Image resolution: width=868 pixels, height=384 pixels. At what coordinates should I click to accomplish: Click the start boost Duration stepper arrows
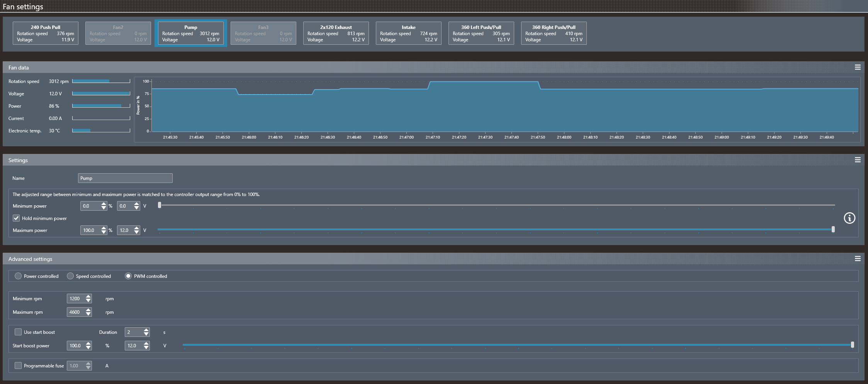tap(146, 332)
